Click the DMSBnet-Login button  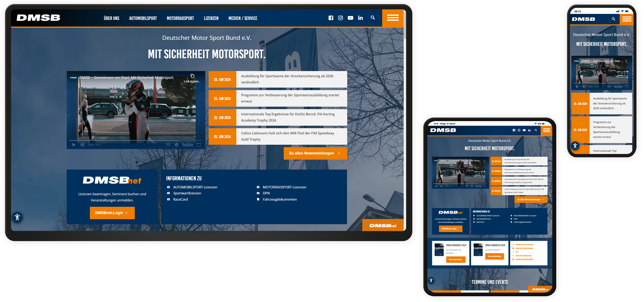[x=112, y=213]
